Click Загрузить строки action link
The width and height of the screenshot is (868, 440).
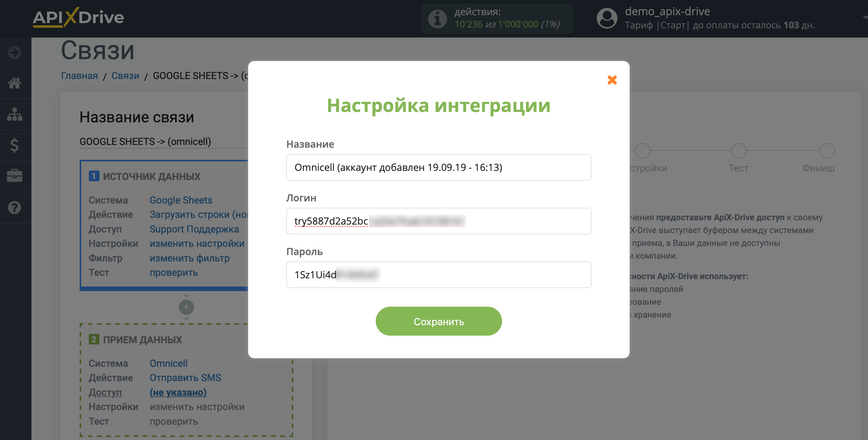click(199, 215)
